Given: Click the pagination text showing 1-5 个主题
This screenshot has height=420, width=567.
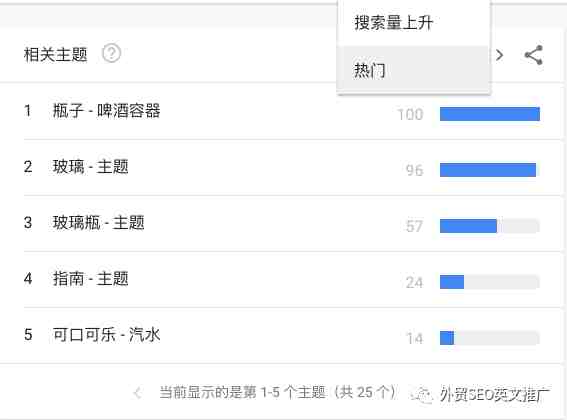Looking at the screenshot, I should click(278, 392).
